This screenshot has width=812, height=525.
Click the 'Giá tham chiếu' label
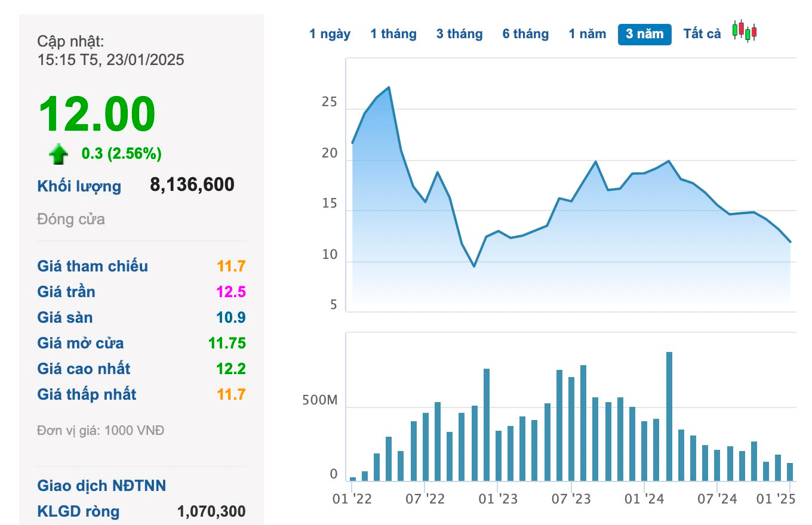(x=93, y=266)
